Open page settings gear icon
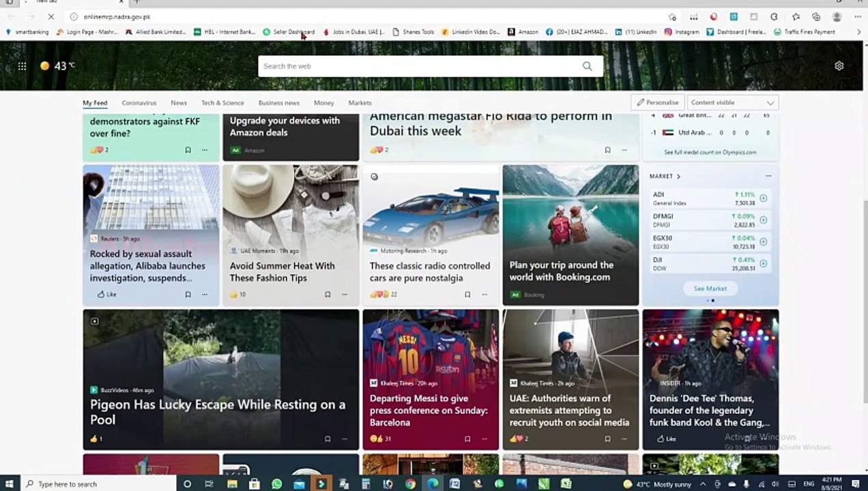Image resolution: width=868 pixels, height=491 pixels. click(x=839, y=66)
